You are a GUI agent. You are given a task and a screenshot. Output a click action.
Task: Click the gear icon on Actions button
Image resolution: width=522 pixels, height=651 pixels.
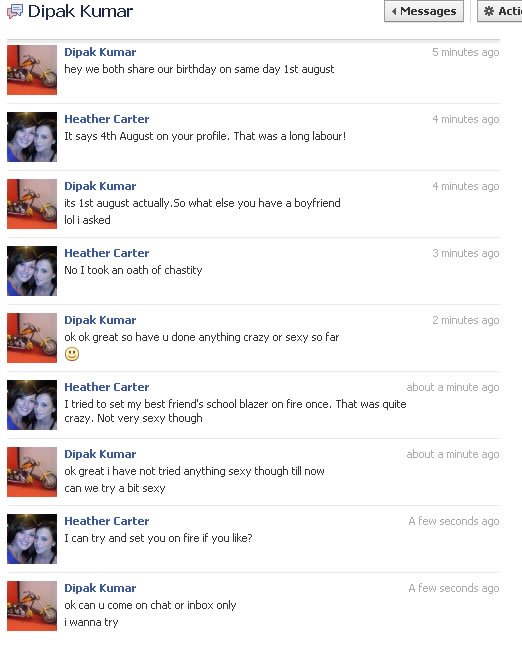tap(489, 11)
